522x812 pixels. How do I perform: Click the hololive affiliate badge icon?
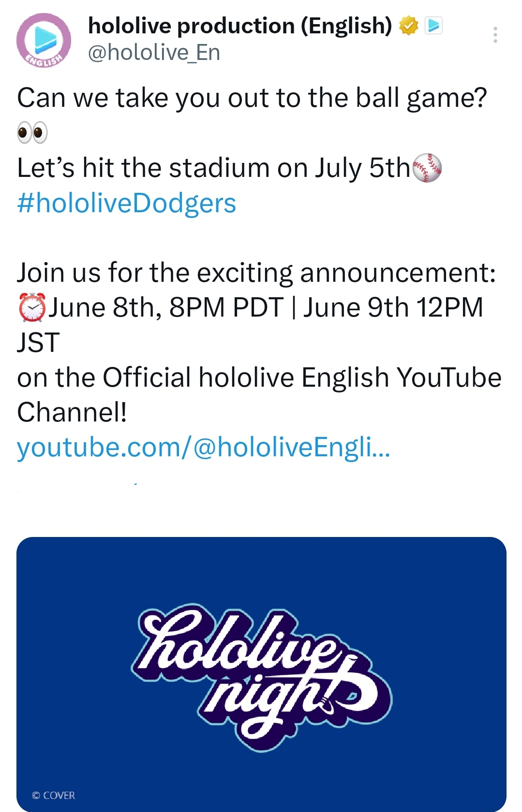(x=433, y=26)
